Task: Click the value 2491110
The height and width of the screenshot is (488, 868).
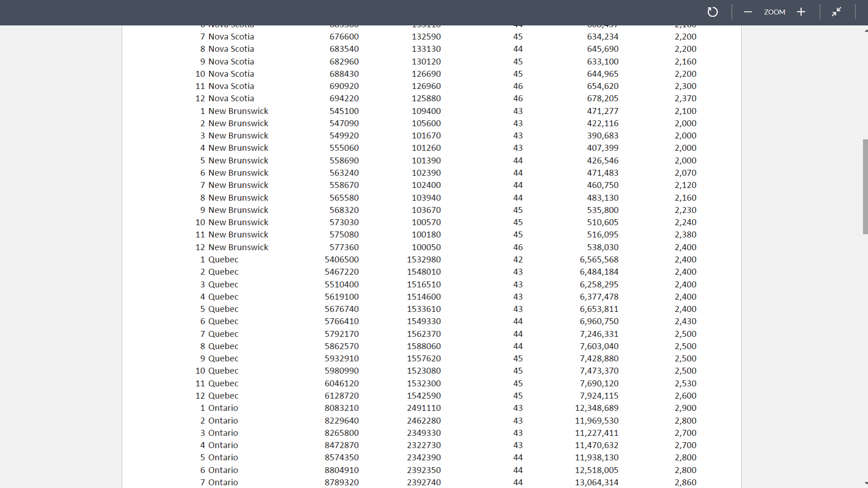Action: (x=424, y=408)
